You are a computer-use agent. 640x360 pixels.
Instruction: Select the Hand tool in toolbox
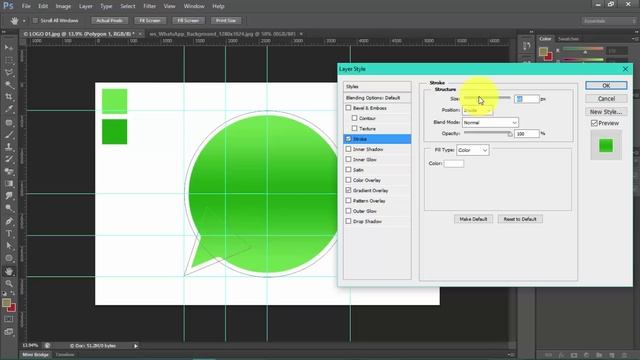tap(9, 271)
